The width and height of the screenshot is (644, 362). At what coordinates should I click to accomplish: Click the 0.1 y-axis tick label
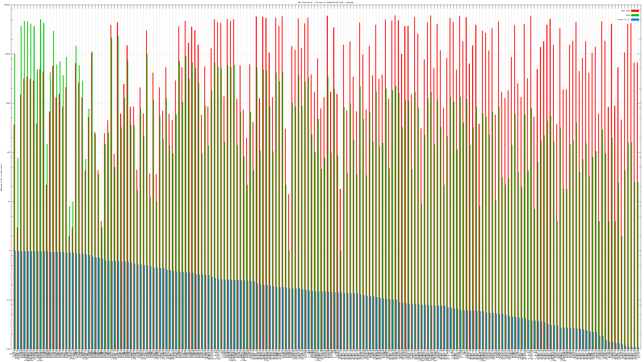click(9, 300)
